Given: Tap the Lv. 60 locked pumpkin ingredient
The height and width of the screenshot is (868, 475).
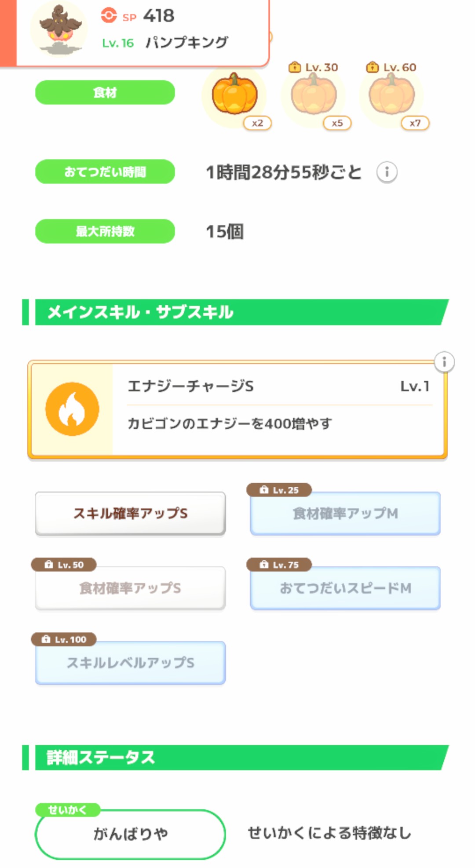Looking at the screenshot, I should point(391,95).
